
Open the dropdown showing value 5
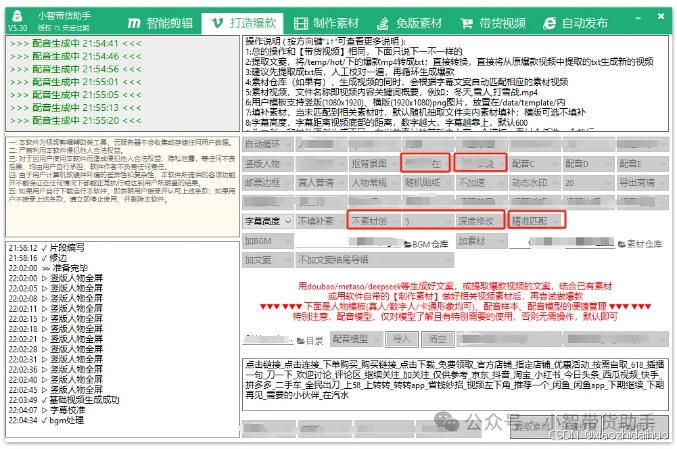pyautogui.click(x=428, y=221)
